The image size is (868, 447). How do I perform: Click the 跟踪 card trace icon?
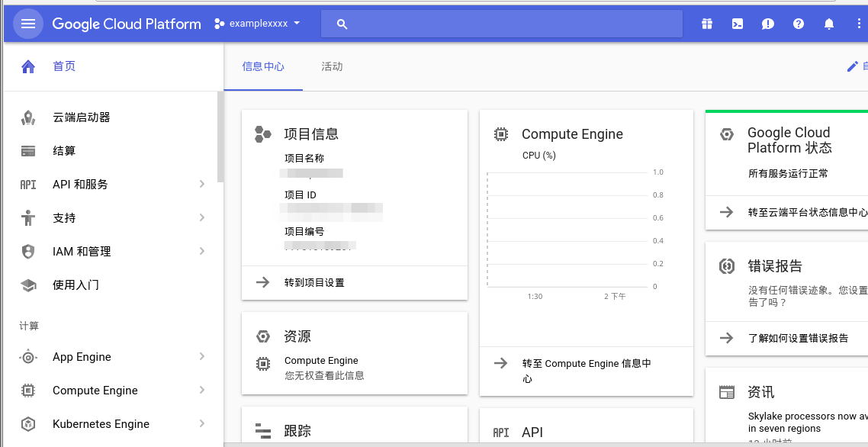point(263,430)
